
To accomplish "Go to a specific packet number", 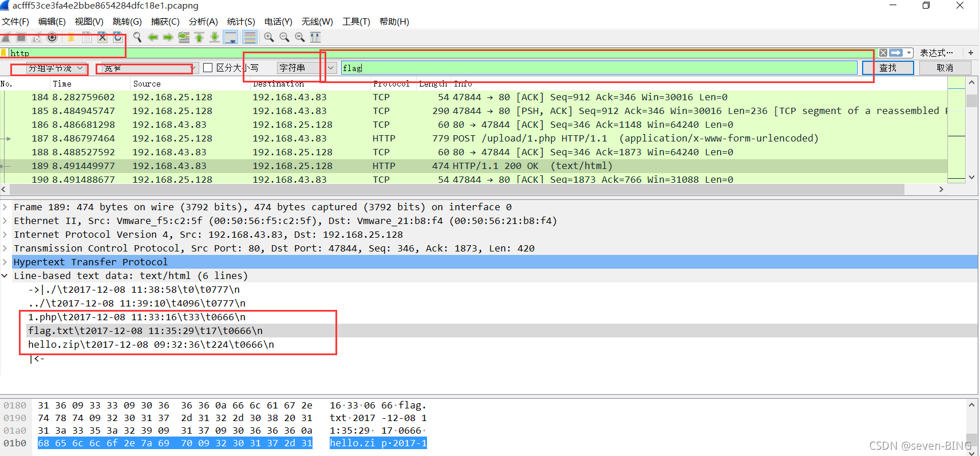I will [x=184, y=37].
